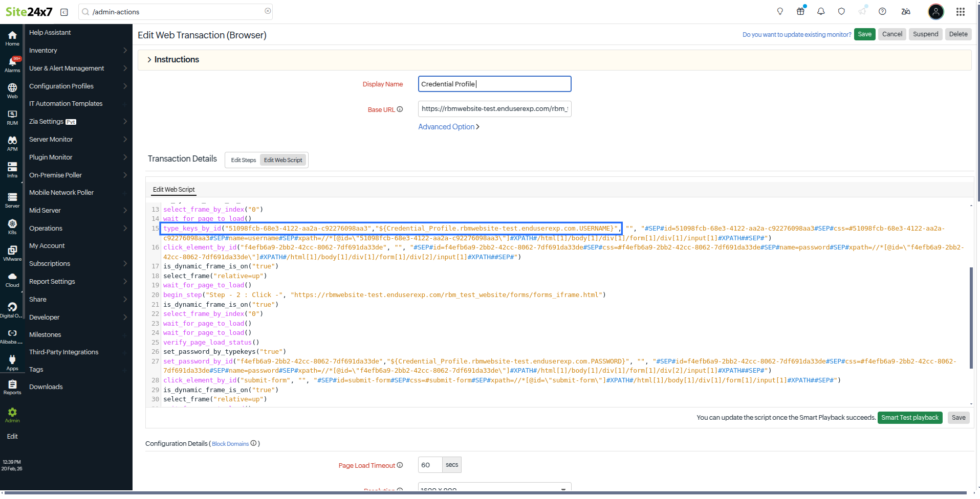This screenshot has width=980, height=499.
Task: Open the Cloud monitoring sidebar icon
Action: [x=12, y=278]
